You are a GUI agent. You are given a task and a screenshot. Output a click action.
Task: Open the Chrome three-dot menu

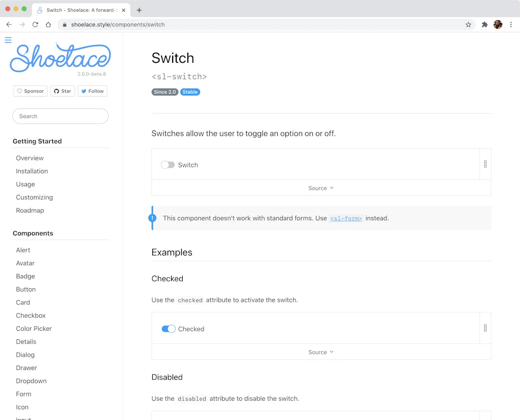pyautogui.click(x=511, y=24)
